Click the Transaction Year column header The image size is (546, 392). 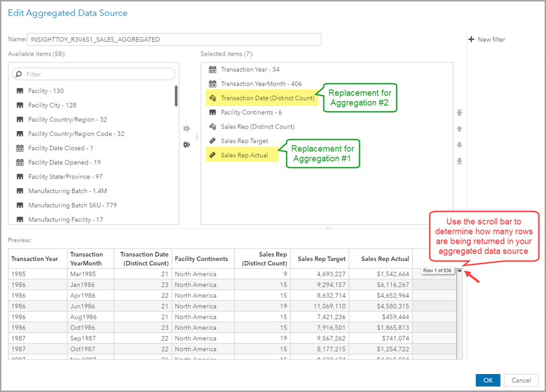(34, 259)
